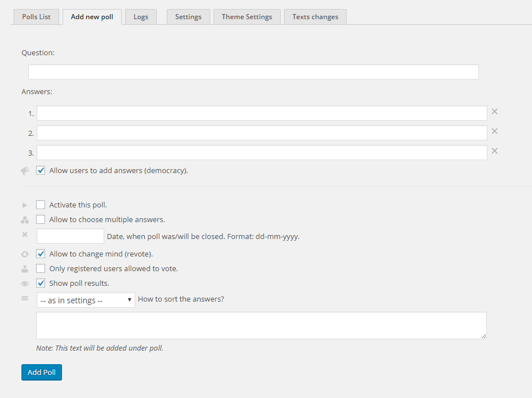Click into the answer 3 field
This screenshot has width=532, height=398.
click(262, 152)
